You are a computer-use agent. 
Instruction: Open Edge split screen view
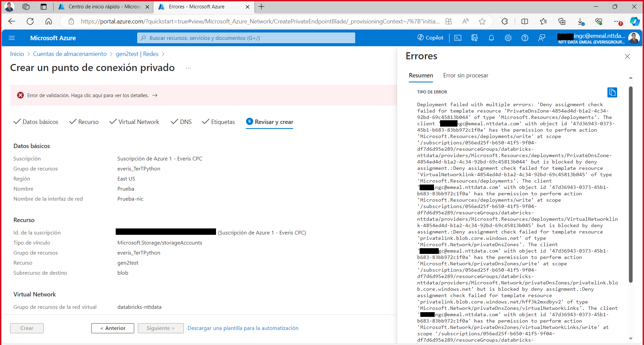(x=525, y=21)
